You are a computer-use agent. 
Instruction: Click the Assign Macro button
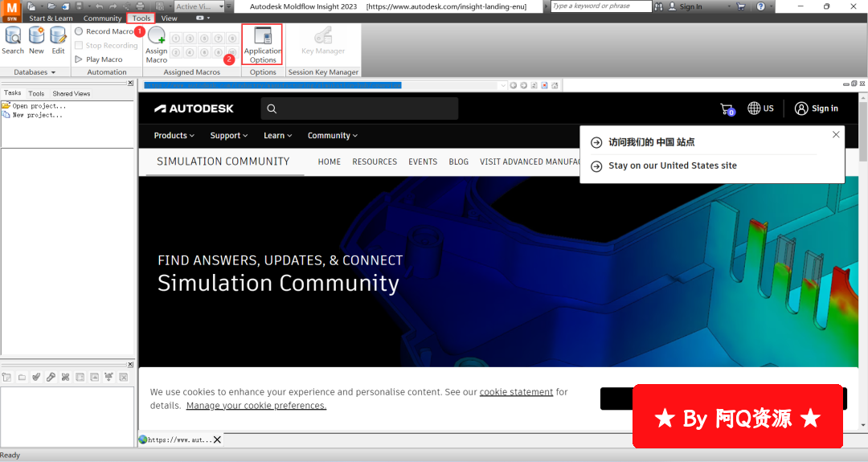157,45
